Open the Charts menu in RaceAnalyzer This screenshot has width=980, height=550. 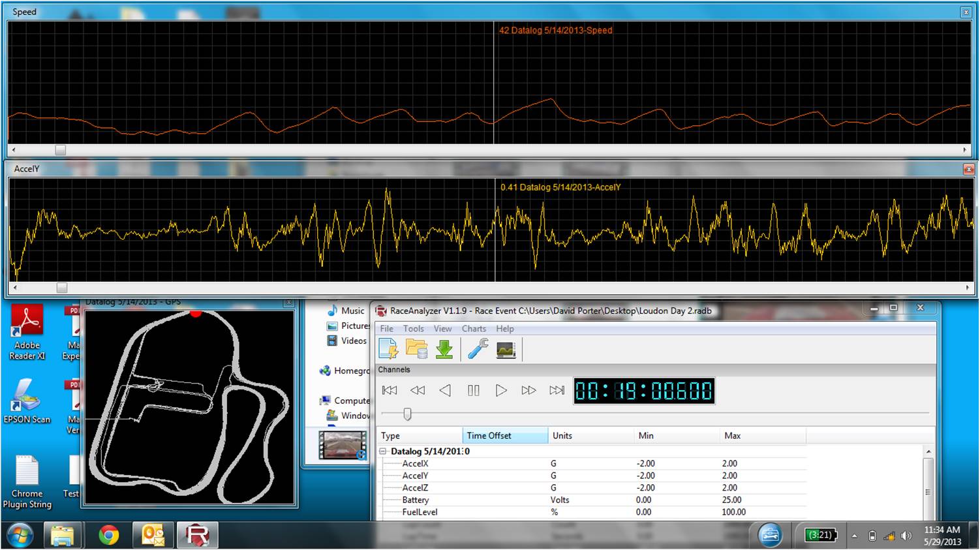[474, 329]
